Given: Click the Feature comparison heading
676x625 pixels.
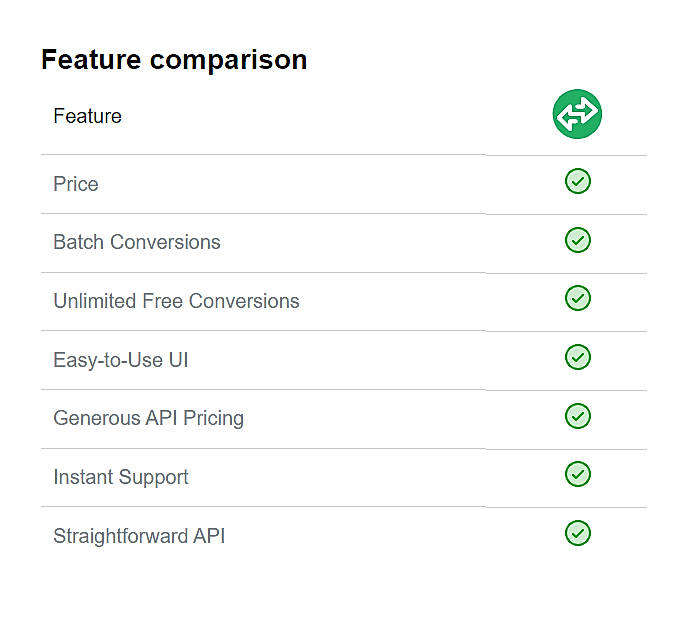Looking at the screenshot, I should (174, 60).
